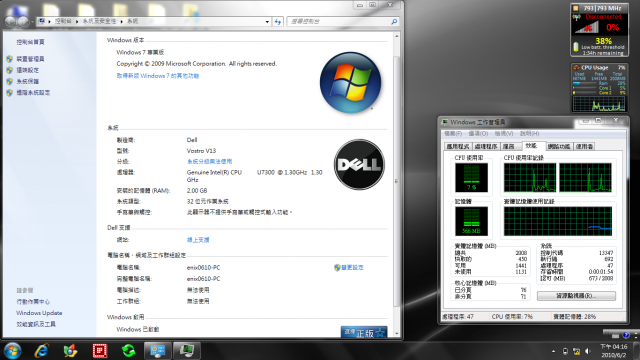This screenshot has height=360, width=640.
Task: Click the search magnifier icon
Action: pos(394,22)
